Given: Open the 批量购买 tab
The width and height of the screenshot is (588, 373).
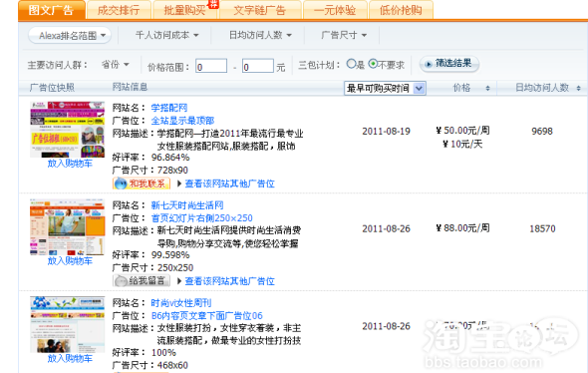Looking at the screenshot, I should click(185, 10).
